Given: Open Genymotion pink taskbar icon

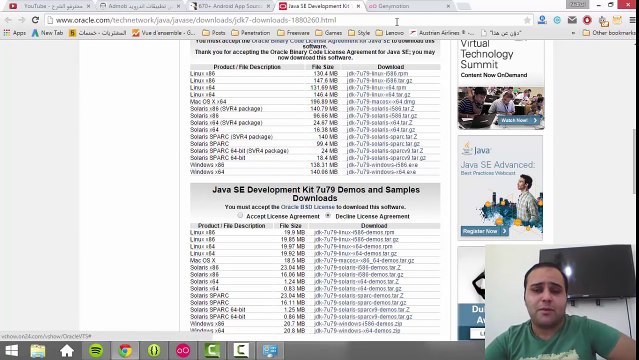Looking at the screenshot, I should (x=183, y=351).
